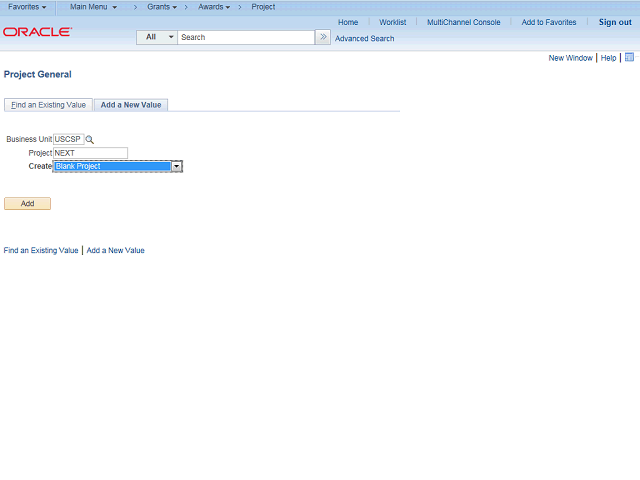Open the Worklist link
This screenshot has width=640, height=480.
pyautogui.click(x=393, y=22)
